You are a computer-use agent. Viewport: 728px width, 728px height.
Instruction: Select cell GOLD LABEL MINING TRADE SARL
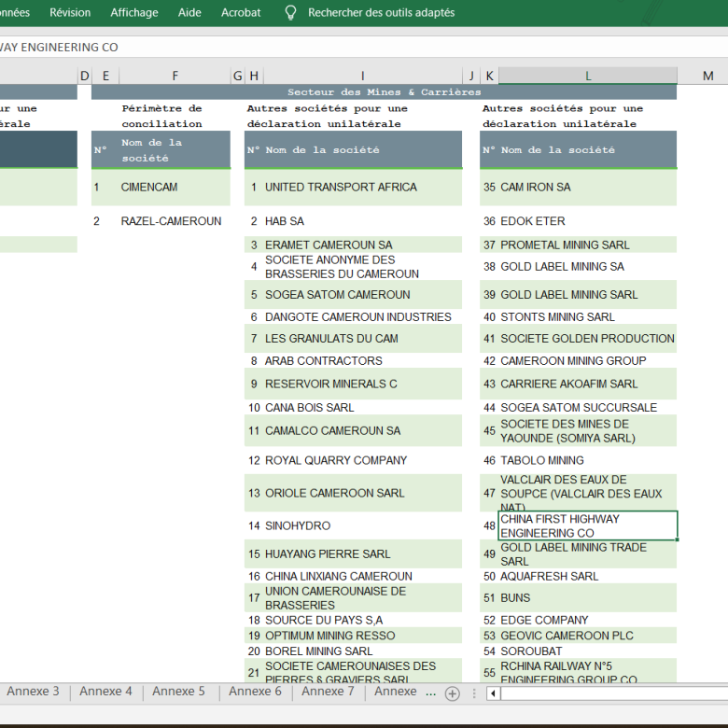pyautogui.click(x=588, y=553)
